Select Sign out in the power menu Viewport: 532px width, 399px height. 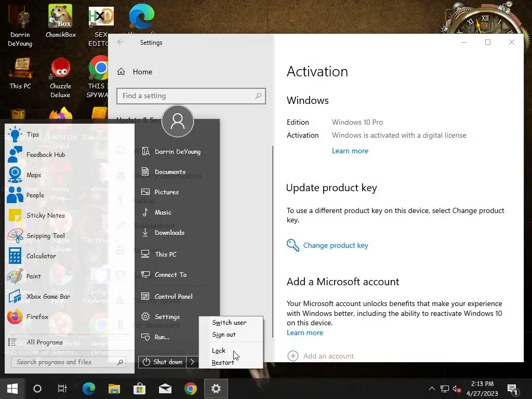[x=231, y=335]
